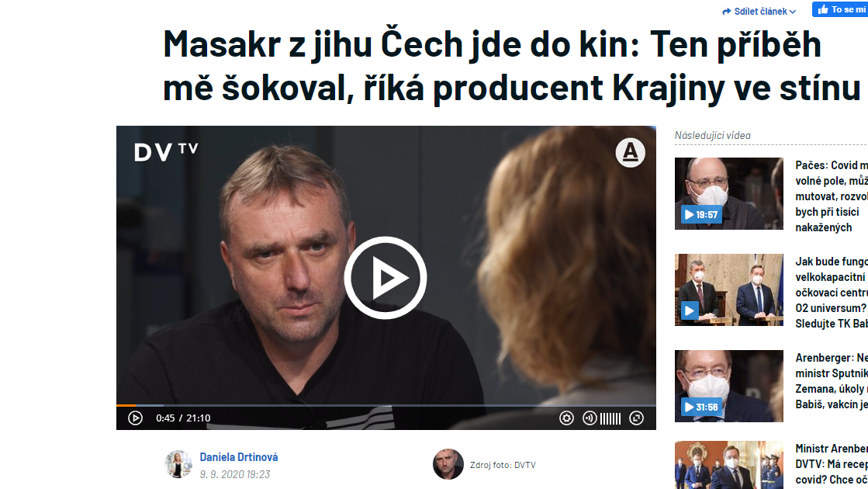The height and width of the screenshot is (489, 868).
Task: Expand the Sdílet článek share dropdown
Action: tap(759, 11)
